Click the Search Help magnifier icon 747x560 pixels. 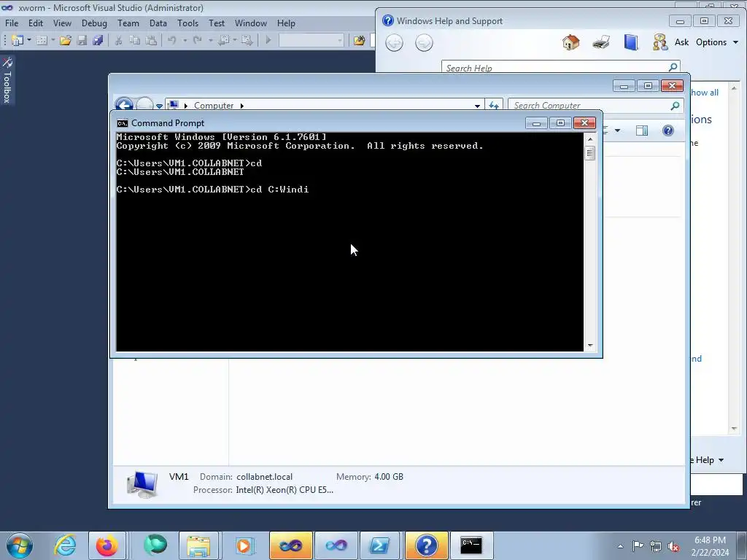(673, 67)
